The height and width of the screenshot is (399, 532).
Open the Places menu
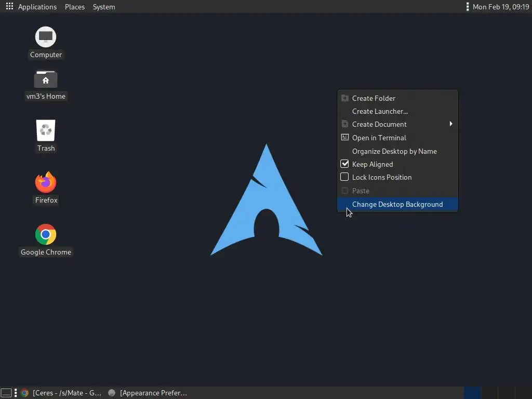pos(75,7)
